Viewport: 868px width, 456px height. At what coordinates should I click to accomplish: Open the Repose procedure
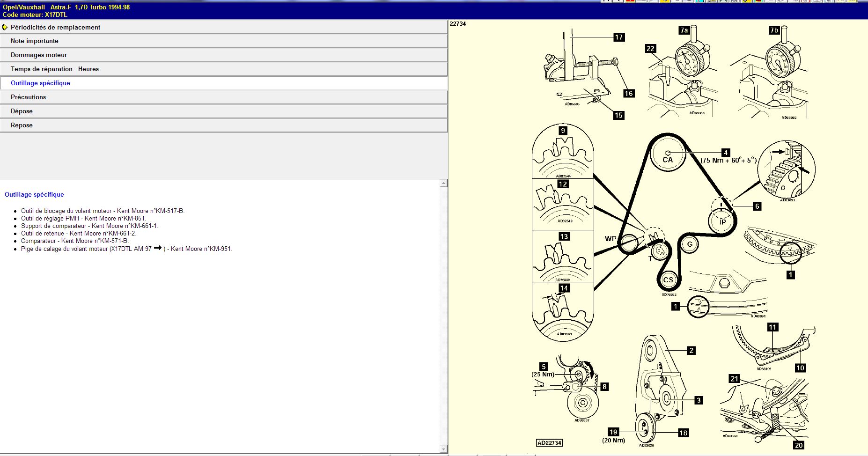22,125
